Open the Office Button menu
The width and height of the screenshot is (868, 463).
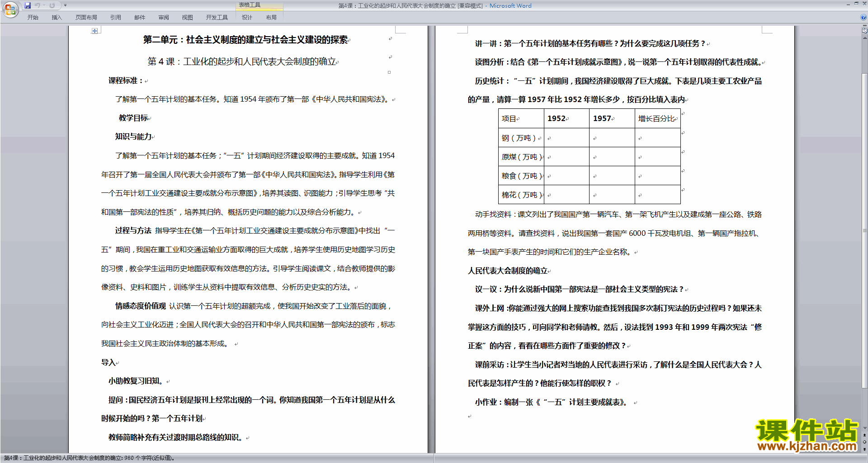tap(10, 9)
